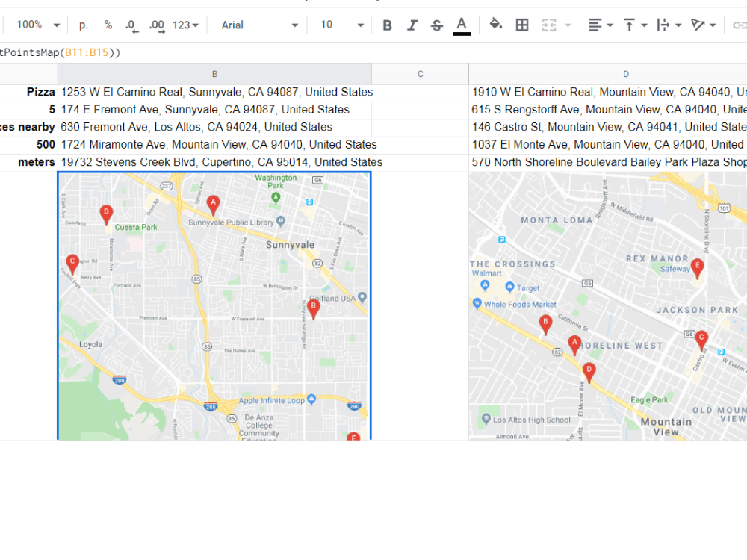Select the Sunnyvale map image in the sheet
This screenshot has height=560, width=747.
[x=213, y=306]
